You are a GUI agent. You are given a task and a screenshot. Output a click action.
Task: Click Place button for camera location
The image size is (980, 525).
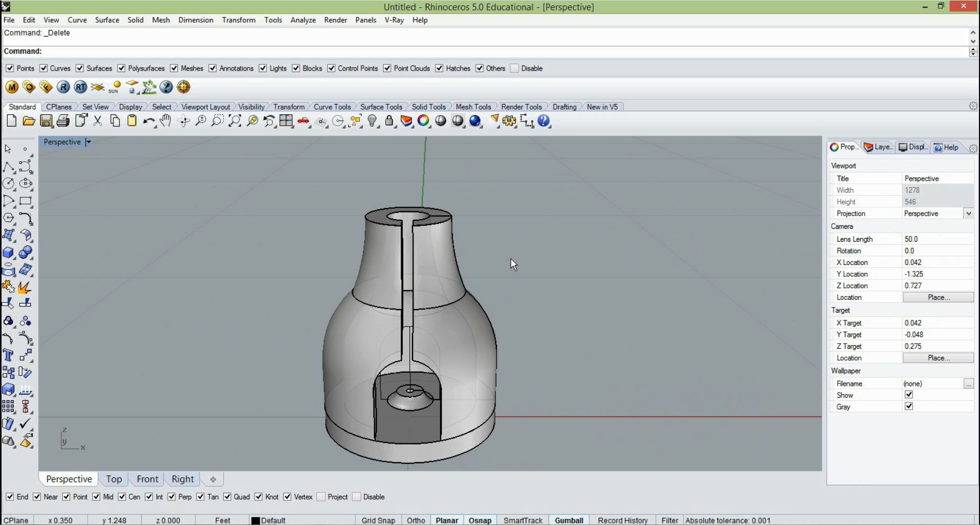(938, 297)
